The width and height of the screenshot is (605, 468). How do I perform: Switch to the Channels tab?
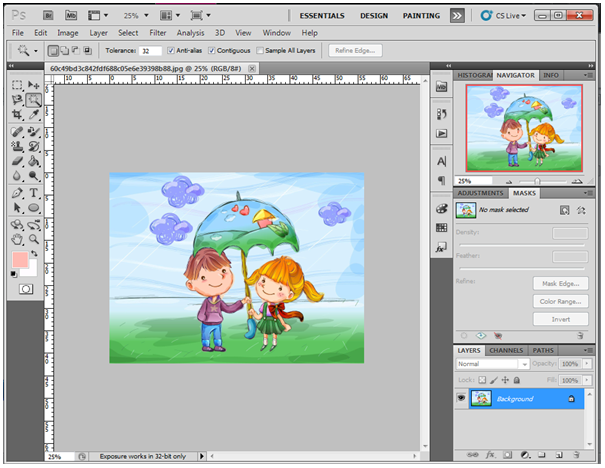point(505,351)
